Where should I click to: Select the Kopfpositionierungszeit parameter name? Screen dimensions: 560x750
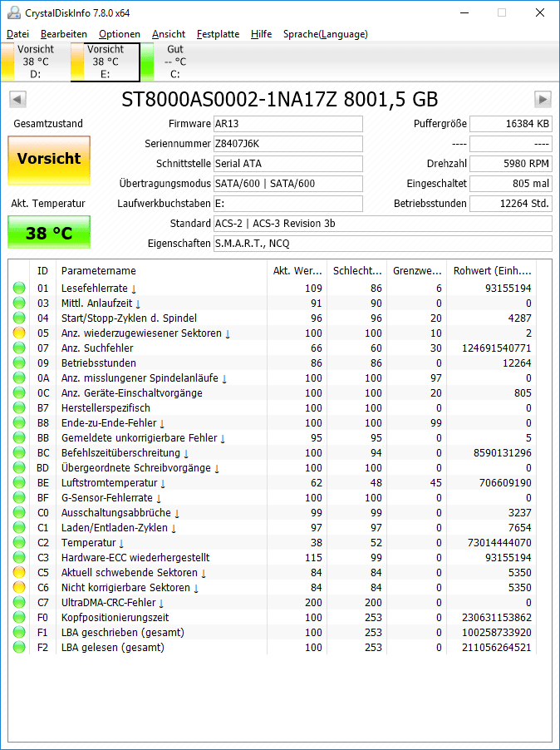(115, 617)
